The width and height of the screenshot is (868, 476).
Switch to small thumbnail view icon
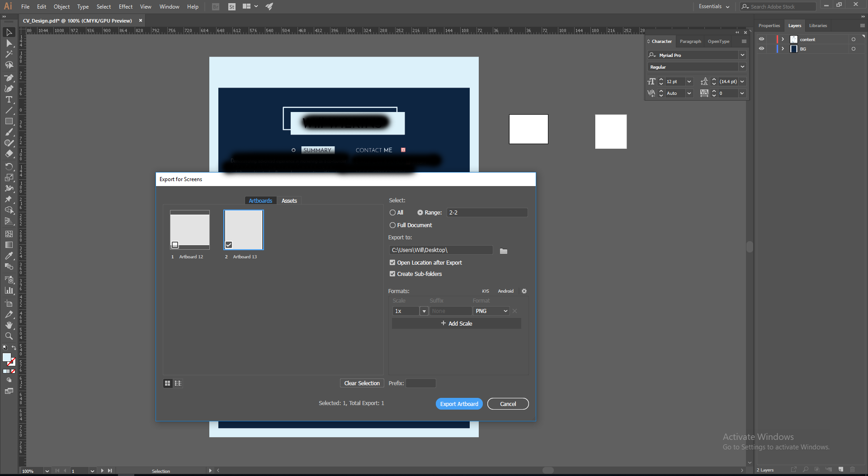coord(178,383)
